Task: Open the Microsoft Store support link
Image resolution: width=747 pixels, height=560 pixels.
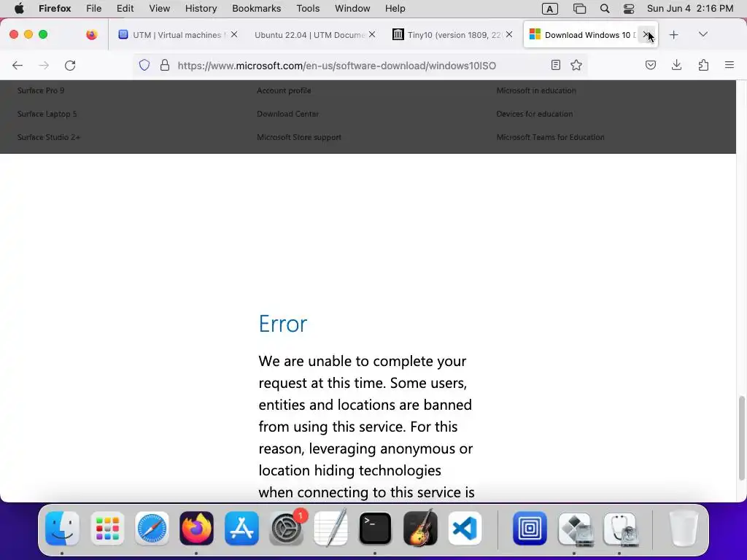Action: point(299,137)
